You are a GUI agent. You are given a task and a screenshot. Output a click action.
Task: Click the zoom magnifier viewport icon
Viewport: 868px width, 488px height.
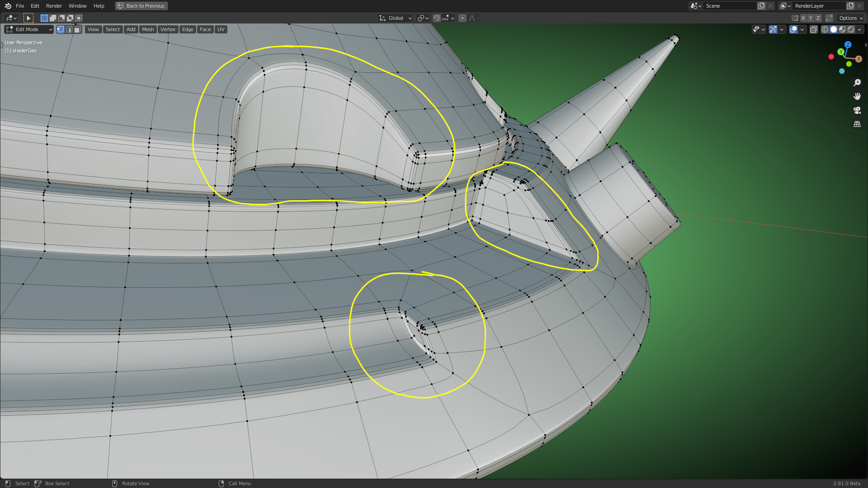(857, 83)
